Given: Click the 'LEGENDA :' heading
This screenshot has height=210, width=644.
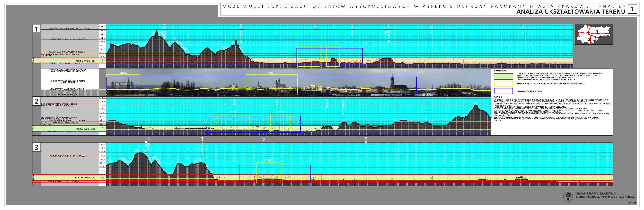Looking at the screenshot, I should 501,71.
